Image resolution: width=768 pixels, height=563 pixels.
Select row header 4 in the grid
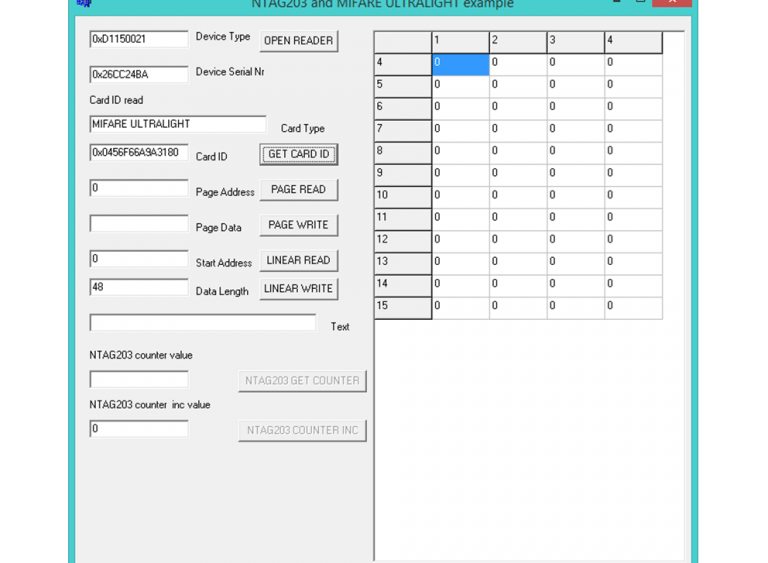pyautogui.click(x=403, y=64)
